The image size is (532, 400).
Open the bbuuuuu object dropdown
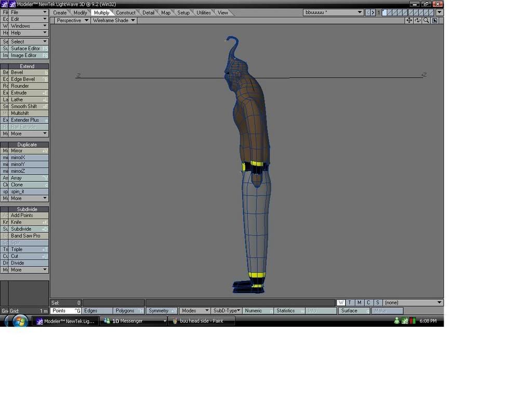click(x=333, y=12)
